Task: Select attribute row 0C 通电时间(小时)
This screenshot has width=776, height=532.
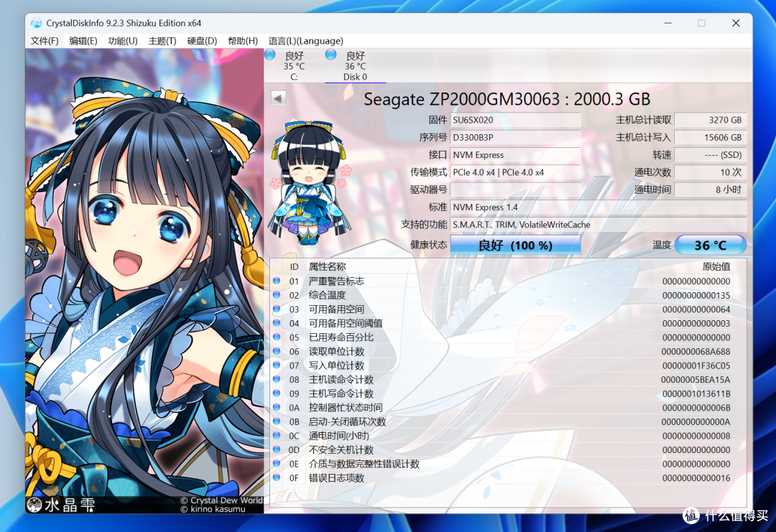Action: coord(502,436)
